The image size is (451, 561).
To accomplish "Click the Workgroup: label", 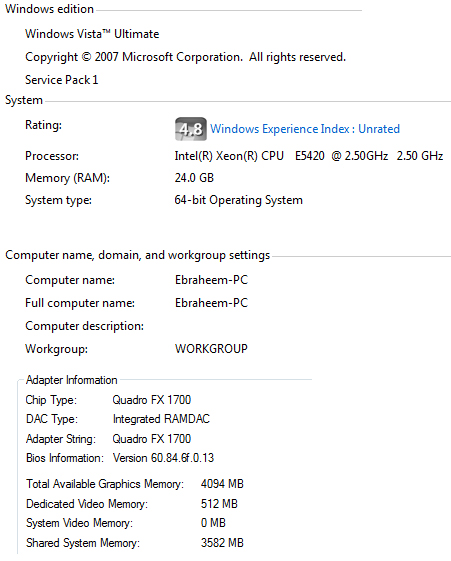I will [57, 349].
